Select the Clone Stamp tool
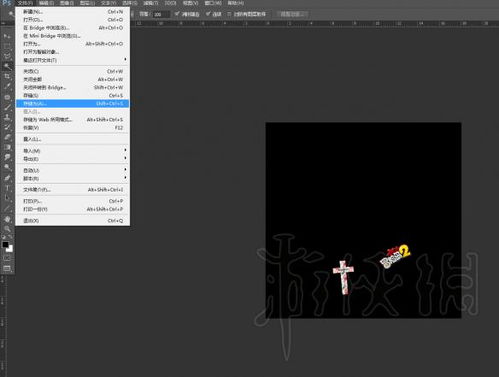The image size is (499, 377). pyautogui.click(x=7, y=117)
